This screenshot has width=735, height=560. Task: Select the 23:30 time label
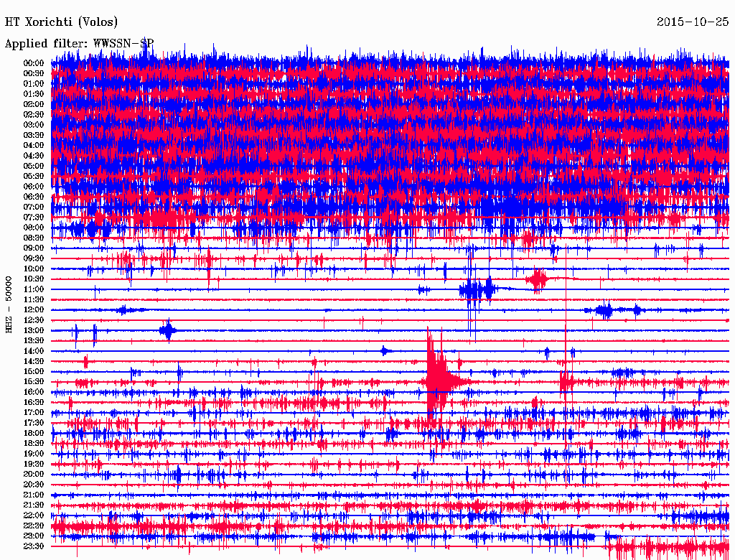coord(34,546)
